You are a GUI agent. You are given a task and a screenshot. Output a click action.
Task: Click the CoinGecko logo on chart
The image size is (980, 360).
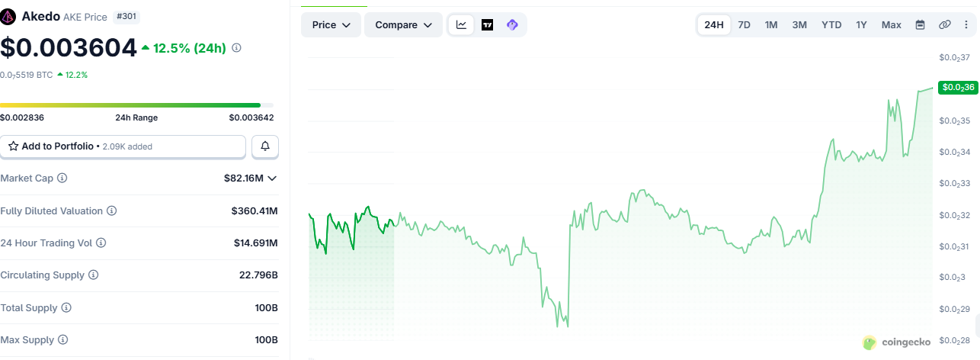(896, 342)
